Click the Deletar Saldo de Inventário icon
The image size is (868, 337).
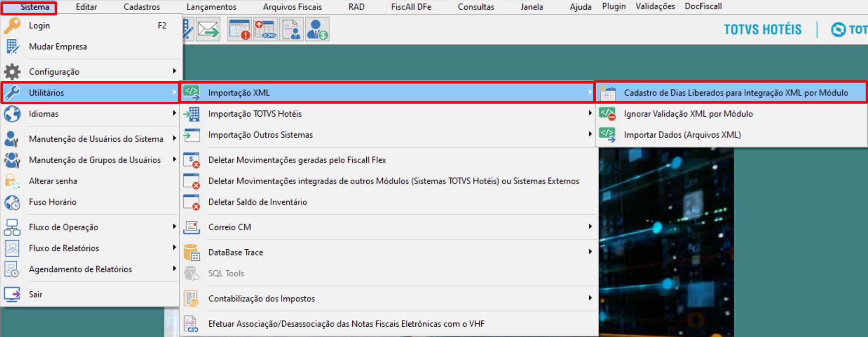(x=192, y=202)
